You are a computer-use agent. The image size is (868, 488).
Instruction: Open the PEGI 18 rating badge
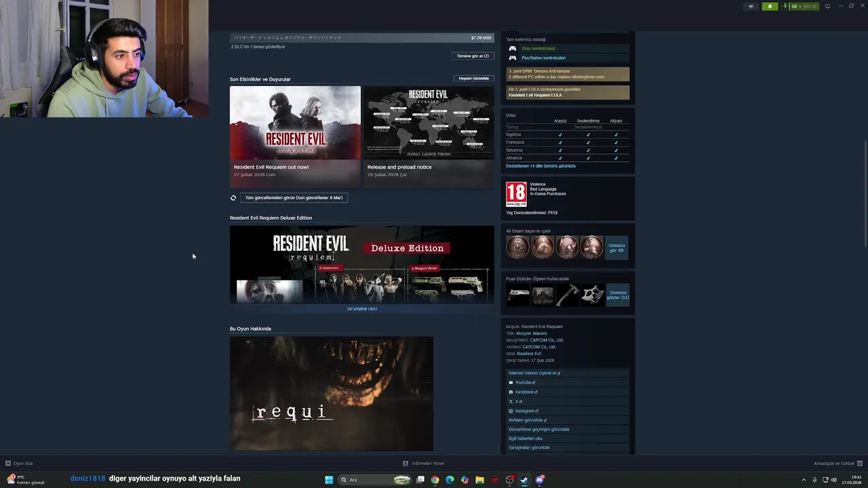(x=516, y=195)
